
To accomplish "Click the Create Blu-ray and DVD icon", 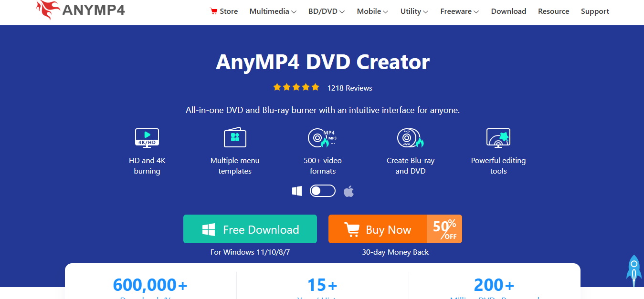I will (411, 138).
